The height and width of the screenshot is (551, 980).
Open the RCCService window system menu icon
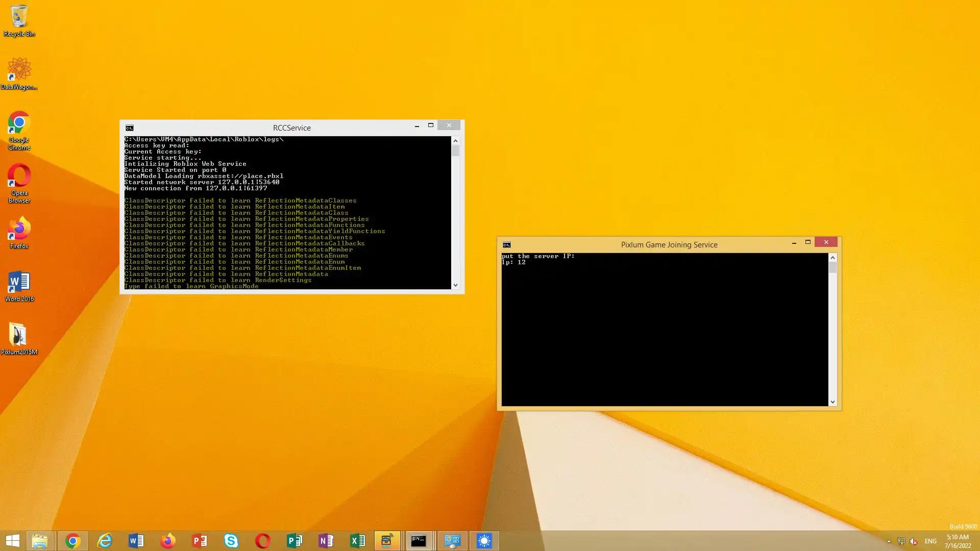coord(130,128)
